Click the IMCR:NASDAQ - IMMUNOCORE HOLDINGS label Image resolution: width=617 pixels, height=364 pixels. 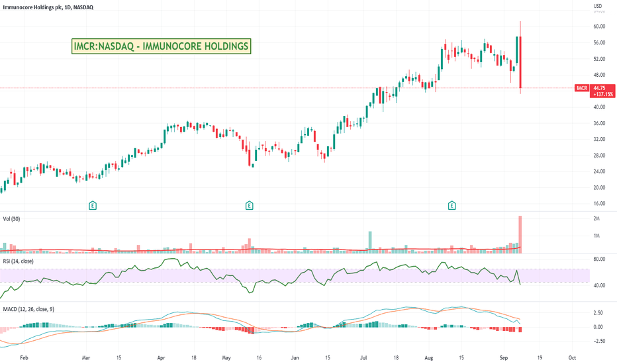162,46
